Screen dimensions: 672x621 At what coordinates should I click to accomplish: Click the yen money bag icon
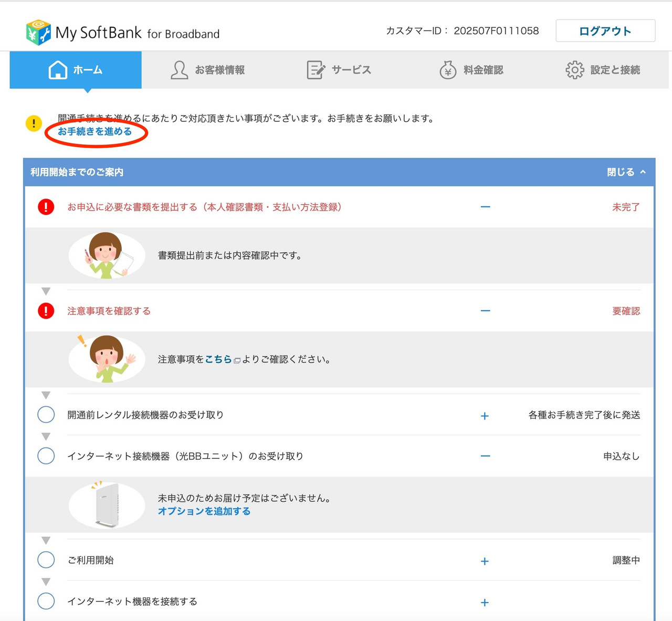click(448, 70)
